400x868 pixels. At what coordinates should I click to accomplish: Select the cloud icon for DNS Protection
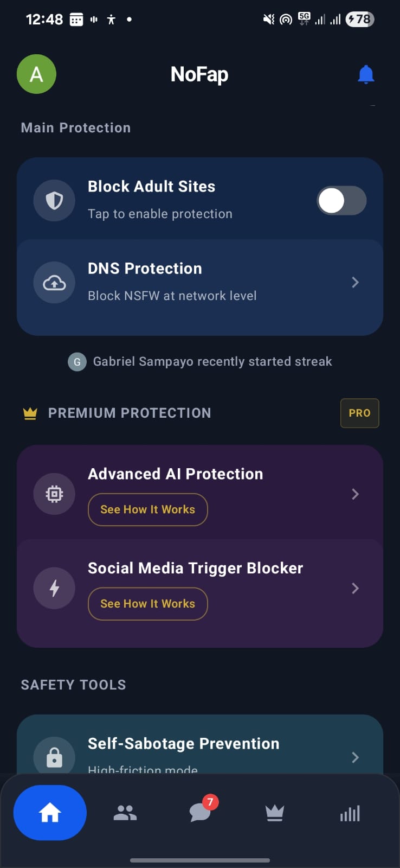click(x=54, y=282)
